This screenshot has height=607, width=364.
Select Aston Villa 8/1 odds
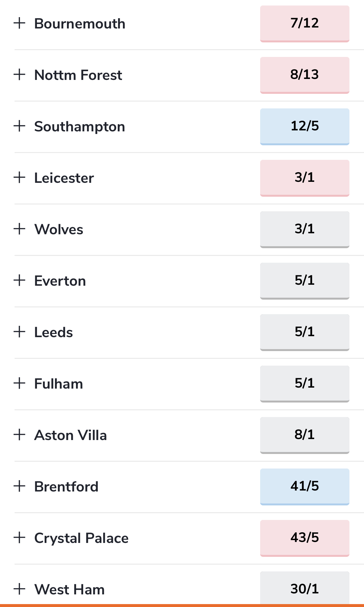(x=305, y=436)
